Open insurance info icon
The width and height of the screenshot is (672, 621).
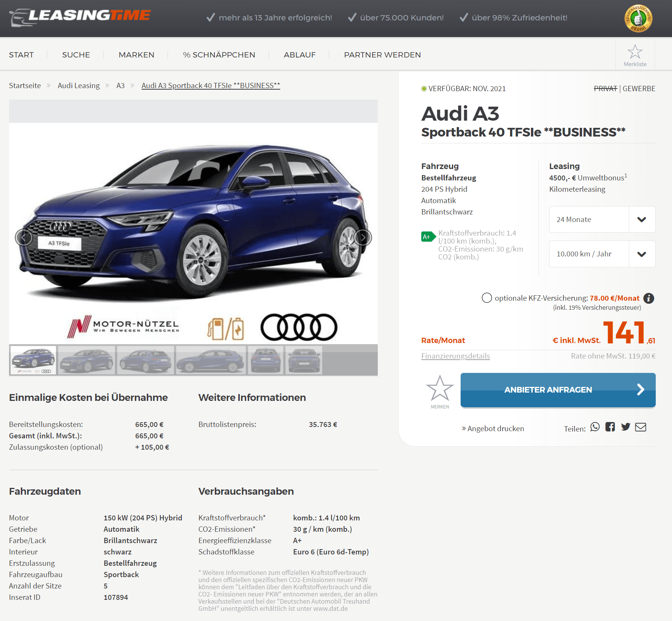point(649,298)
